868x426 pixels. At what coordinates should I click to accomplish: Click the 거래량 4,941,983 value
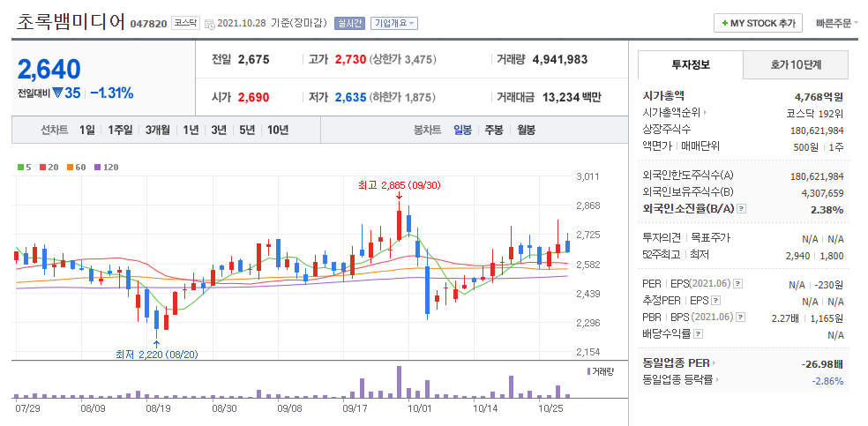(x=560, y=59)
